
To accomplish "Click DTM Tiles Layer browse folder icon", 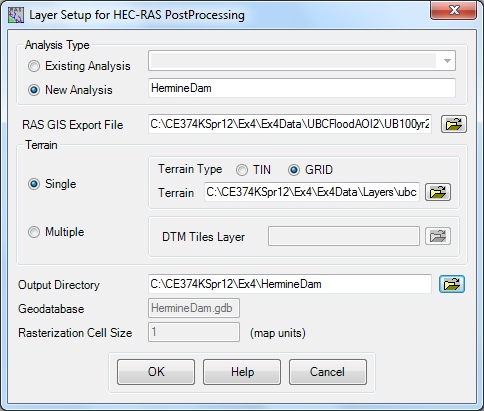I will coord(438,236).
